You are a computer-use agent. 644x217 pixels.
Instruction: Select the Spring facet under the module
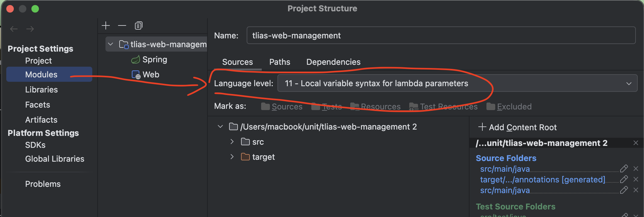tap(149, 59)
